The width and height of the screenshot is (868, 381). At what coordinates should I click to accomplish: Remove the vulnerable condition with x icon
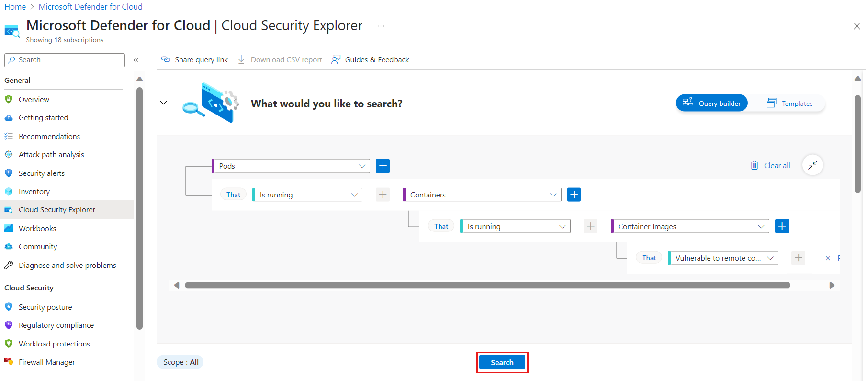click(x=828, y=258)
